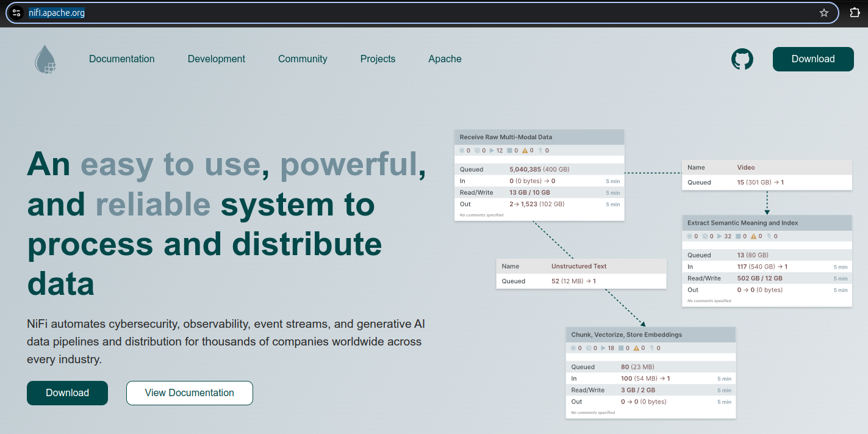The image size is (868, 434).
Task: Click the View Documentation button
Action: coord(190,393)
